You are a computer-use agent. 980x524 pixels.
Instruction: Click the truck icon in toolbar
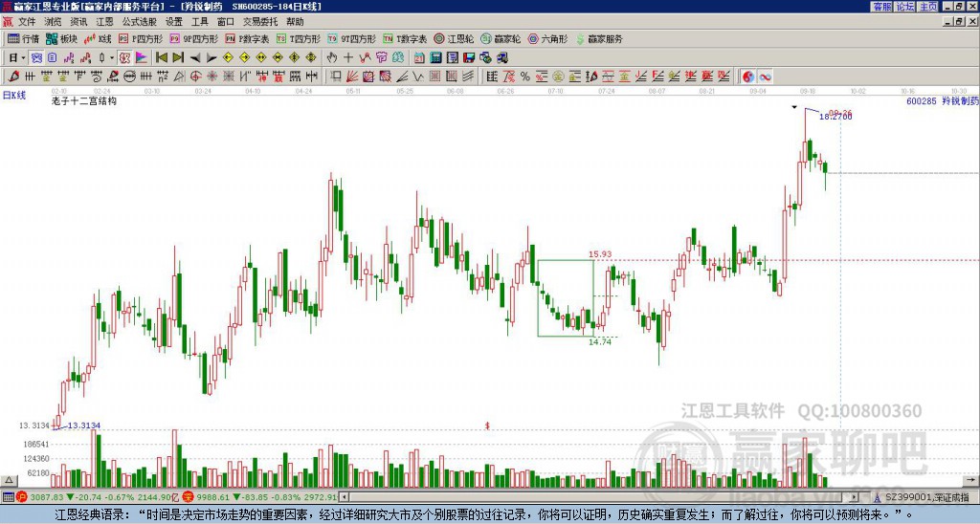point(501,58)
